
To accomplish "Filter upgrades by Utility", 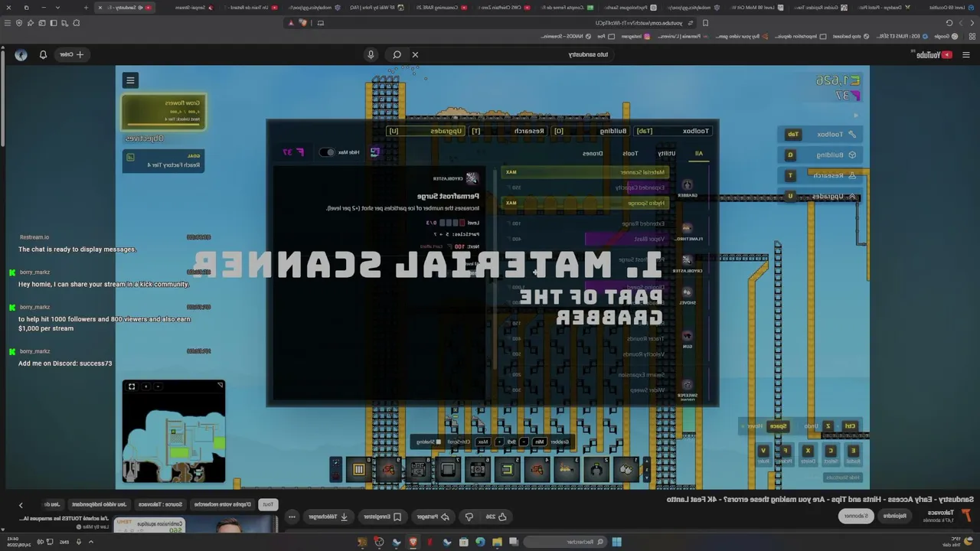I will [x=667, y=153].
